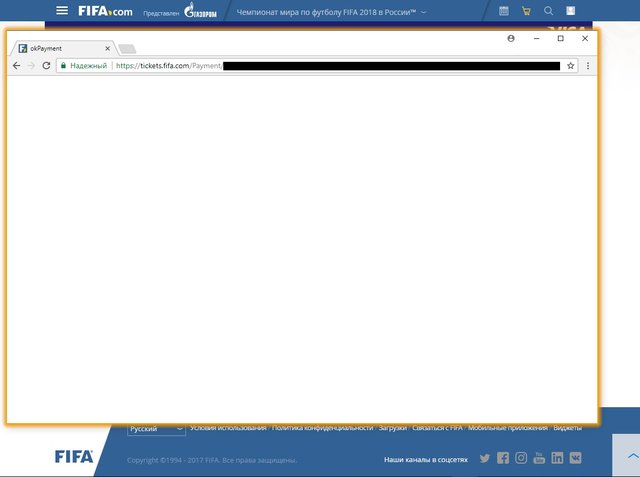Open the Политика конфиденциальности link
Viewport: 640px width, 477px height.
point(322,428)
